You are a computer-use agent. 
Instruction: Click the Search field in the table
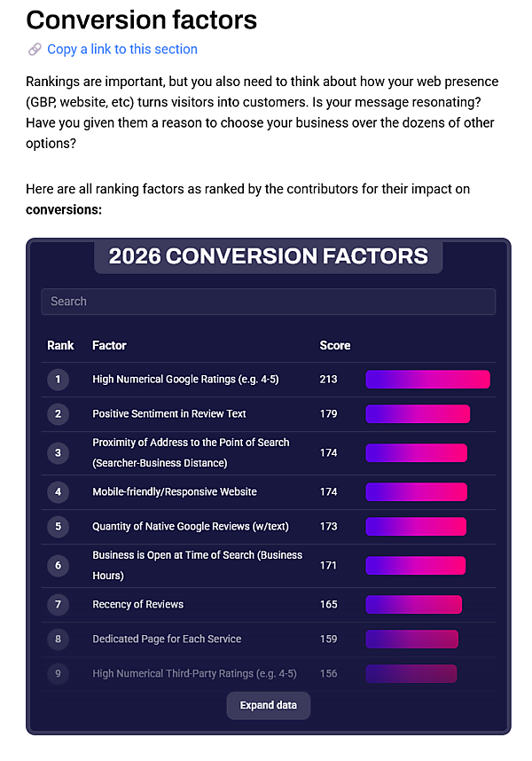268,302
